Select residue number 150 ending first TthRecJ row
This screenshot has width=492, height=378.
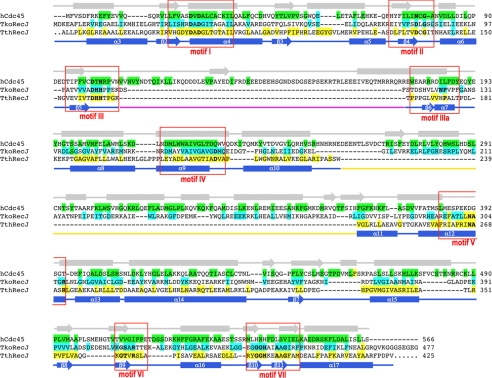[486, 32]
